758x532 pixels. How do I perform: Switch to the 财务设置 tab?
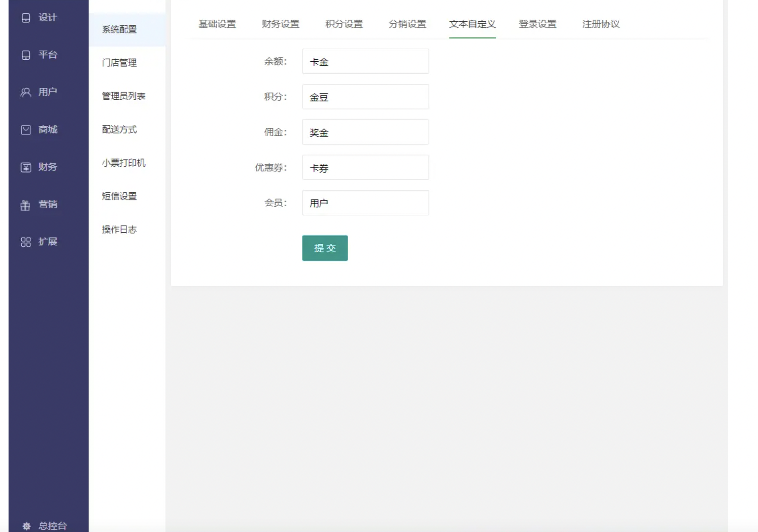(x=280, y=24)
